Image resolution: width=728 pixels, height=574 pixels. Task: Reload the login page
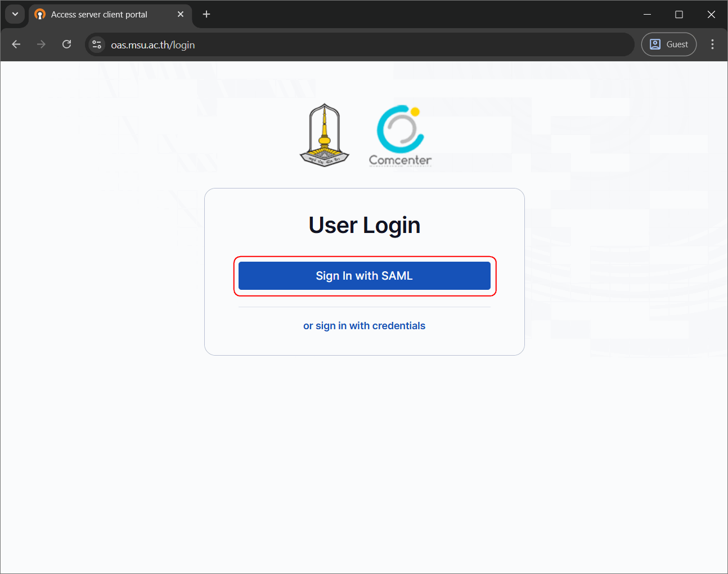point(66,44)
